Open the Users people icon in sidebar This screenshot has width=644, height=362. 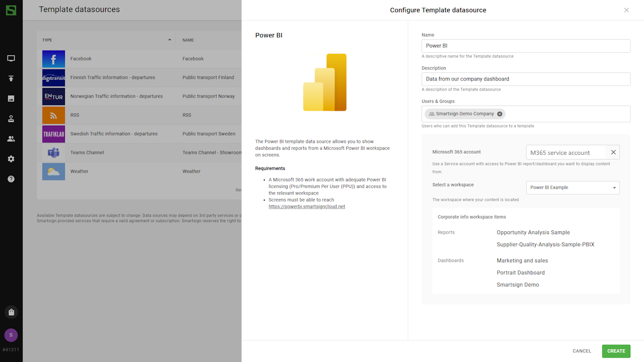tap(11, 139)
